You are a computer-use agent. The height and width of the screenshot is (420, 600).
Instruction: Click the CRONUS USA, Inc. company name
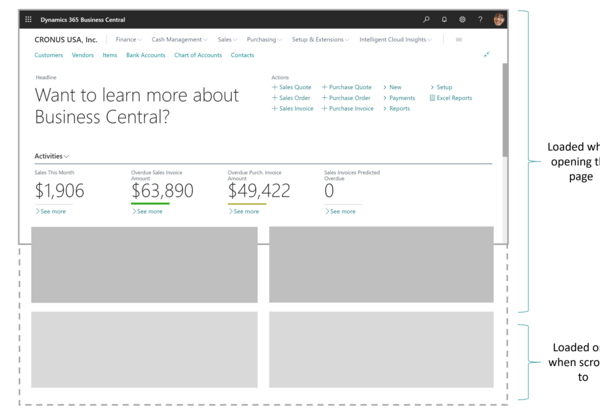click(66, 40)
